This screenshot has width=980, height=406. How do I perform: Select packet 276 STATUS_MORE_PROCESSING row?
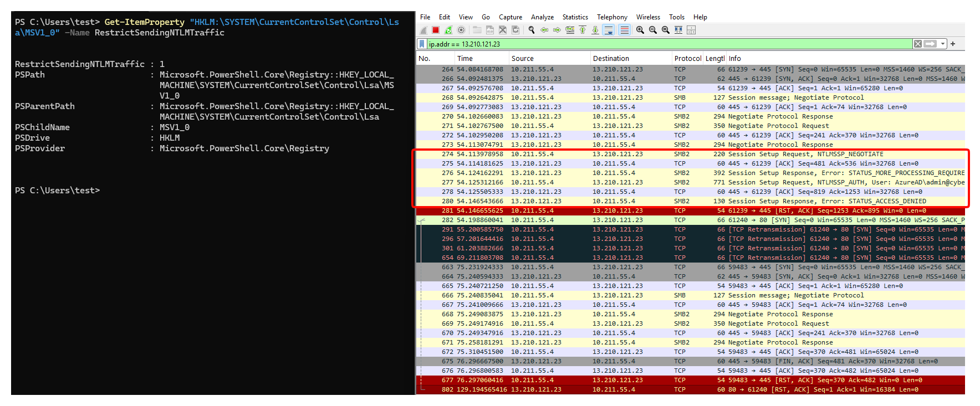691,173
